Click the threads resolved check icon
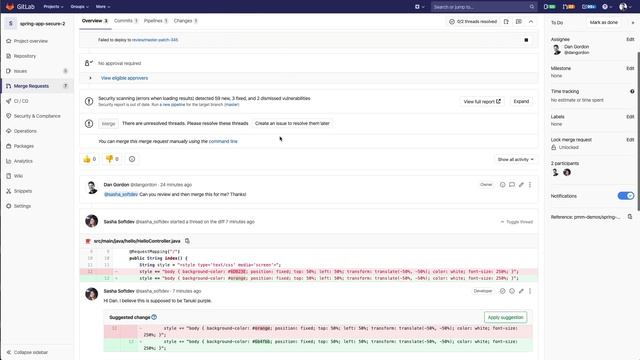 [x=452, y=22]
